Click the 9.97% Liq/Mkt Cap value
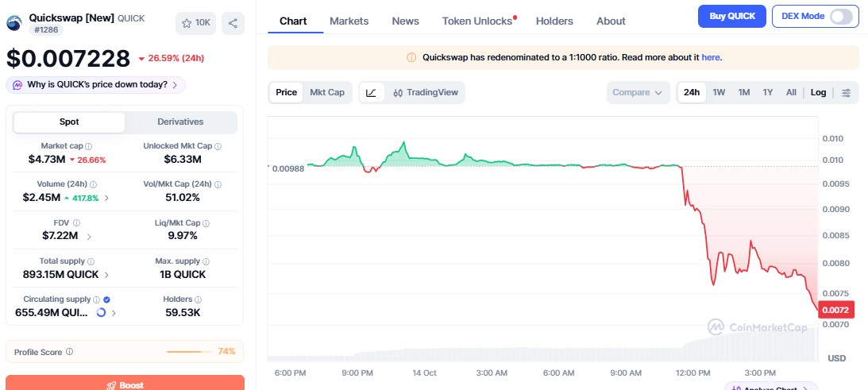Screen dimensions: 868x390 [183, 235]
